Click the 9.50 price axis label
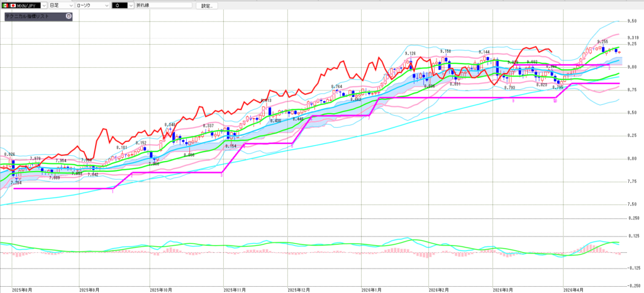This screenshot has width=644, height=293. (633, 21)
